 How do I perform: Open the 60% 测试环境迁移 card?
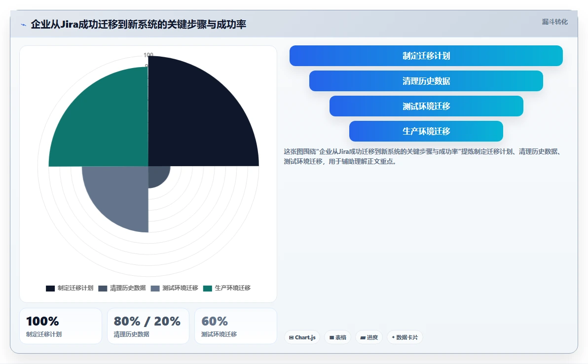[x=235, y=326]
